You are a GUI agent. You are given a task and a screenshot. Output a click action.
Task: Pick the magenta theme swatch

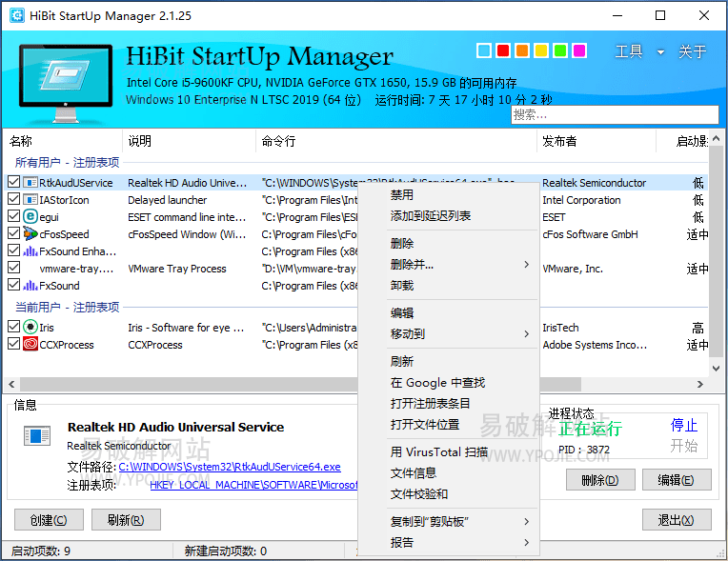pos(579,50)
